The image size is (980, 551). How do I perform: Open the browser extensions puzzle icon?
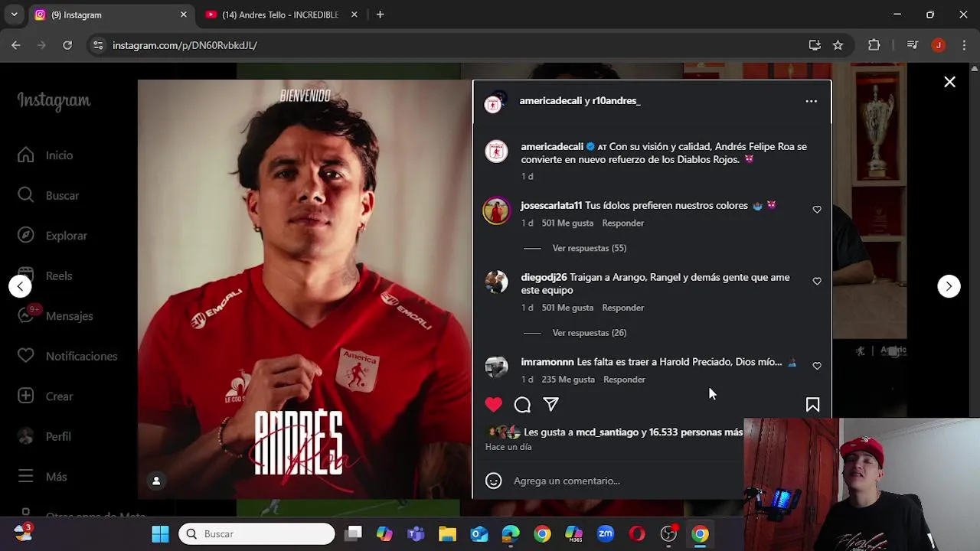click(874, 45)
